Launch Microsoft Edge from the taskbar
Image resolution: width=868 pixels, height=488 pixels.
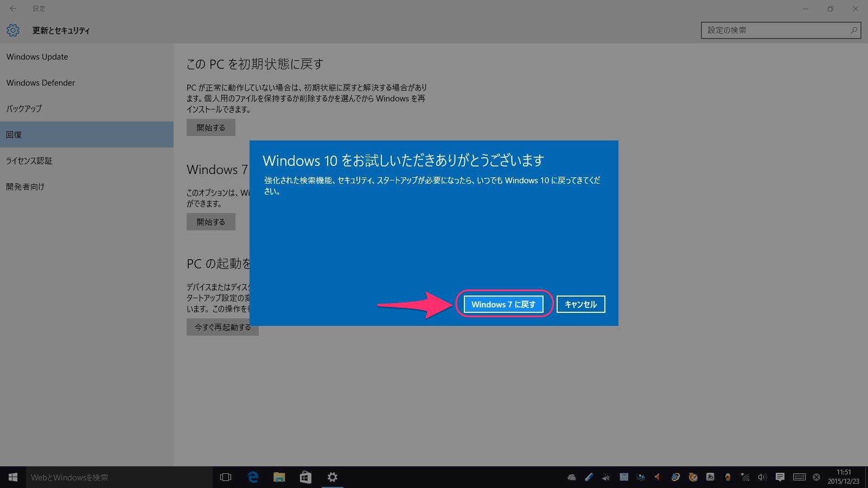point(253,477)
